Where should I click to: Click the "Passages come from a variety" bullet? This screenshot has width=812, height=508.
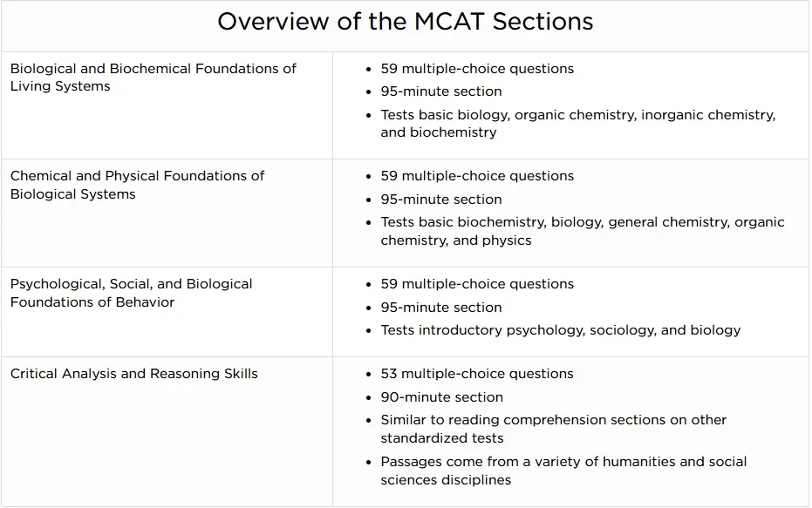[x=563, y=470]
